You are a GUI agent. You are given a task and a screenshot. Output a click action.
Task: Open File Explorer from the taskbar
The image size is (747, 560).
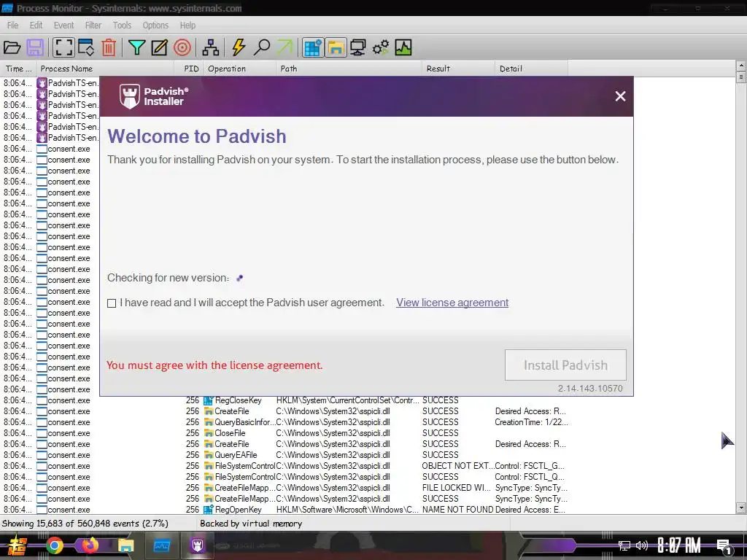125,545
